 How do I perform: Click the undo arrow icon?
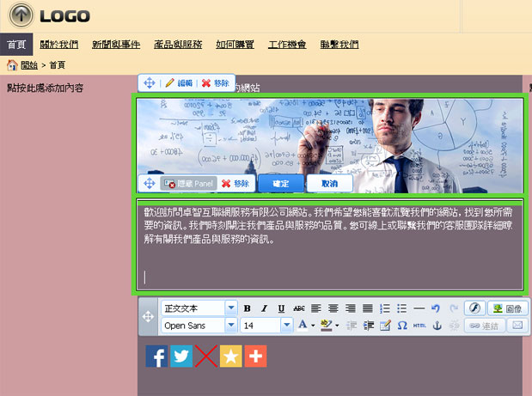point(436,308)
